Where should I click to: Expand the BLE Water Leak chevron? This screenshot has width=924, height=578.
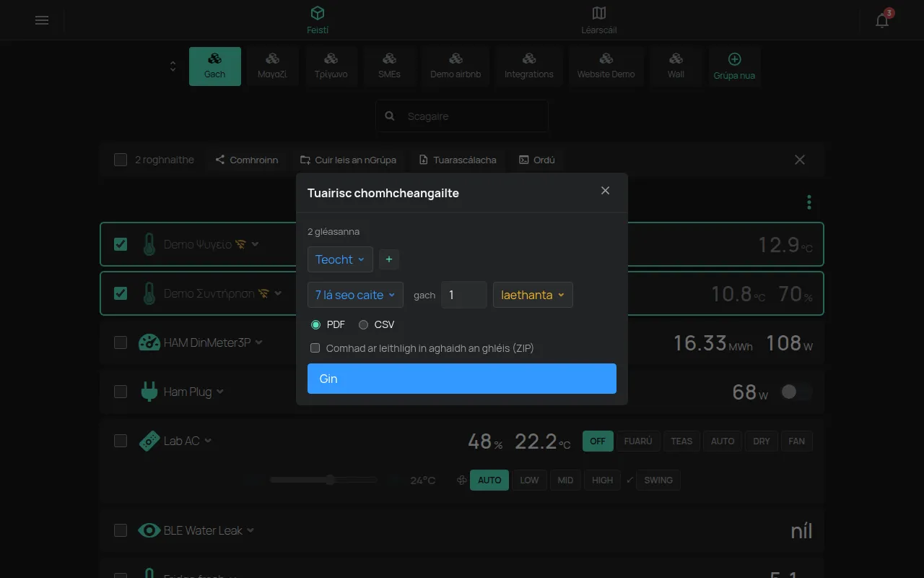[x=250, y=530]
